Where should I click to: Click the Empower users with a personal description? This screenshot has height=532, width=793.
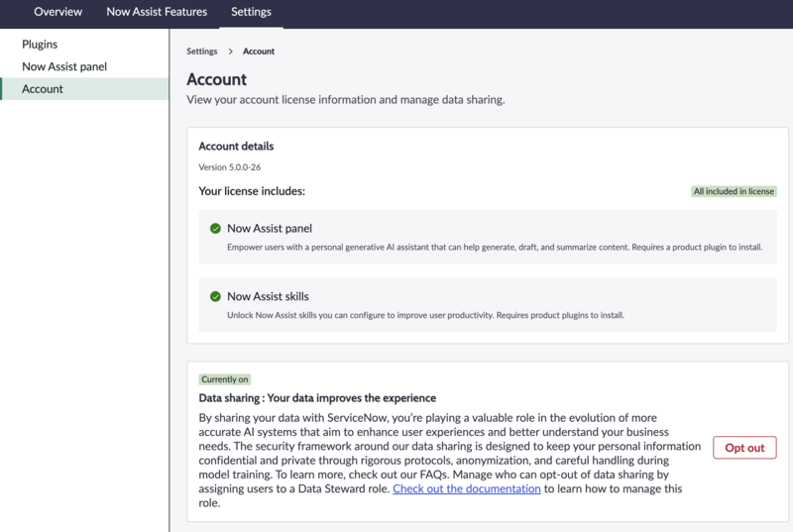pos(495,247)
